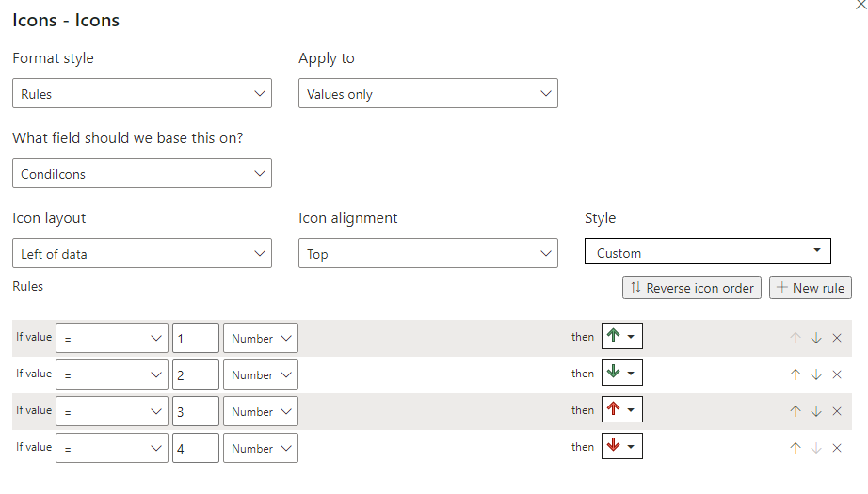868x494 pixels.
Task: Open green down arrow icon picker for rule 2
Action: coord(621,373)
